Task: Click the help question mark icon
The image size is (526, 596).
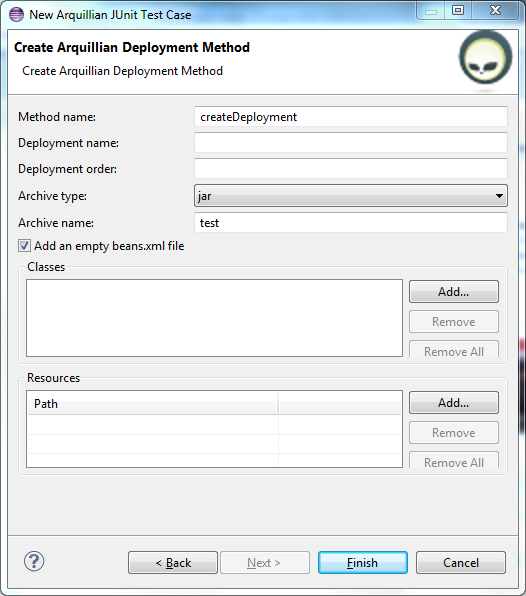Action: tap(34, 561)
